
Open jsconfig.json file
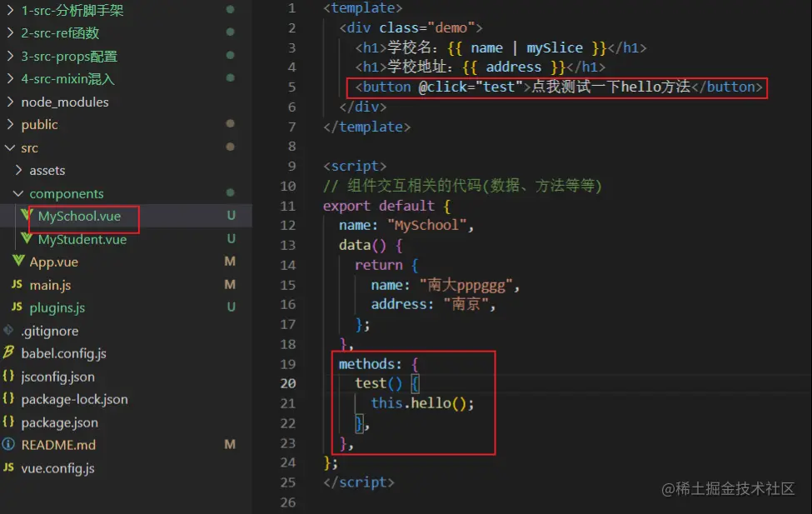[57, 377]
